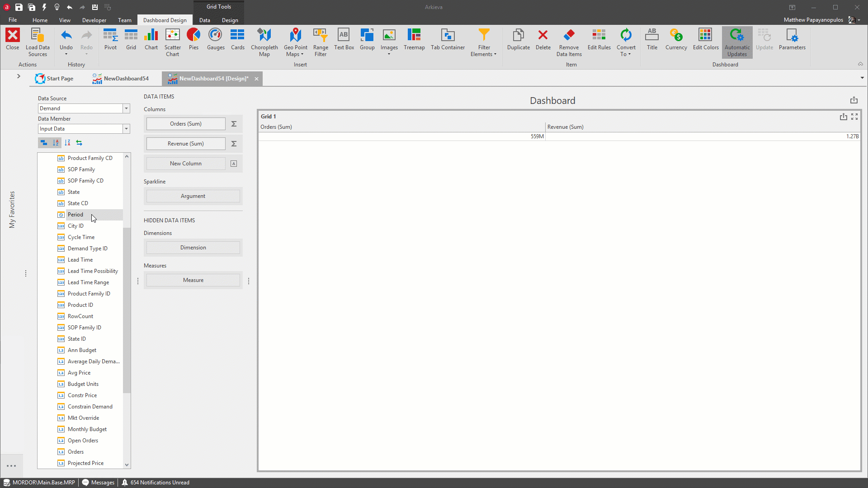Open Revenue (Sum) summary options
The height and width of the screenshot is (488, 868).
234,144
